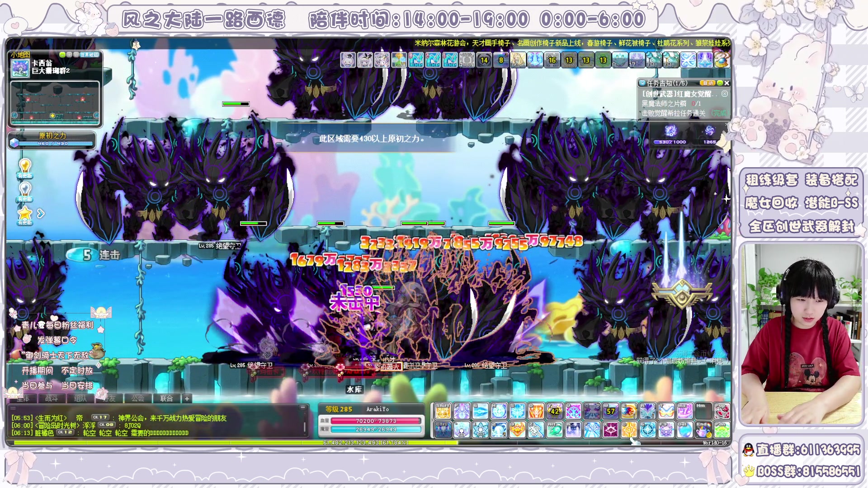
Task: Use the Ctrl hotkey skill icon
Action: 443,430
